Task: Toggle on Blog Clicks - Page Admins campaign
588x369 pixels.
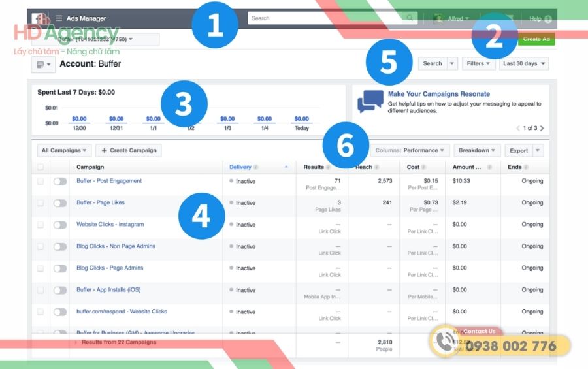Action: coord(60,268)
